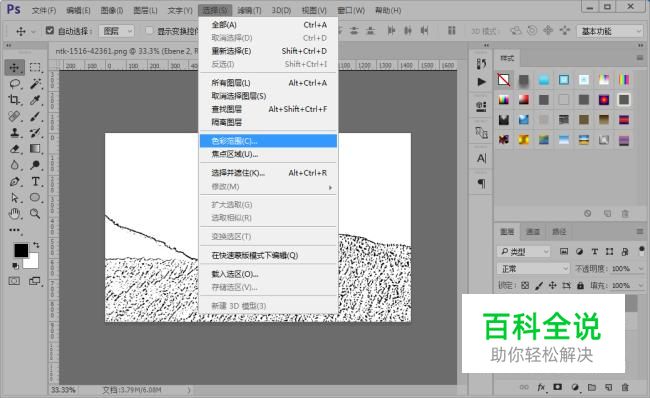Activate the Zoom magnifier tool
Screen dimensions: 650x398
pyautogui.click(x=35, y=214)
